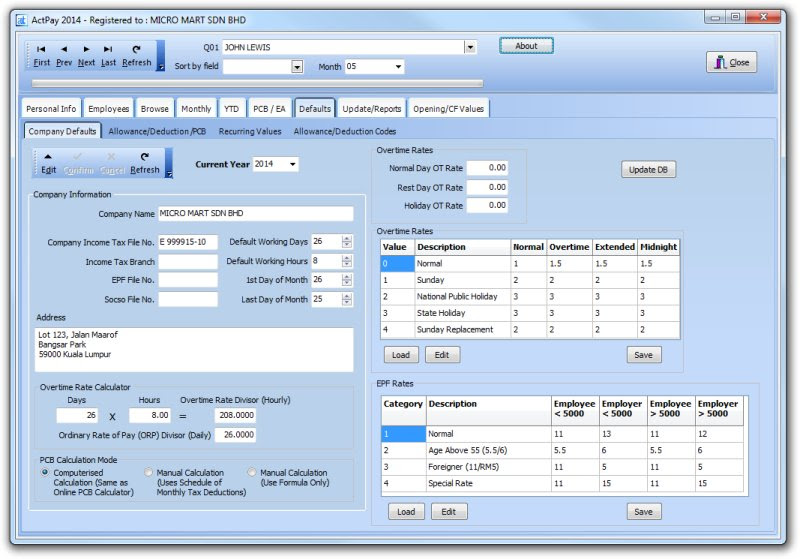Switch to the PCB / EA tab
The image size is (800, 559).
coord(269,109)
